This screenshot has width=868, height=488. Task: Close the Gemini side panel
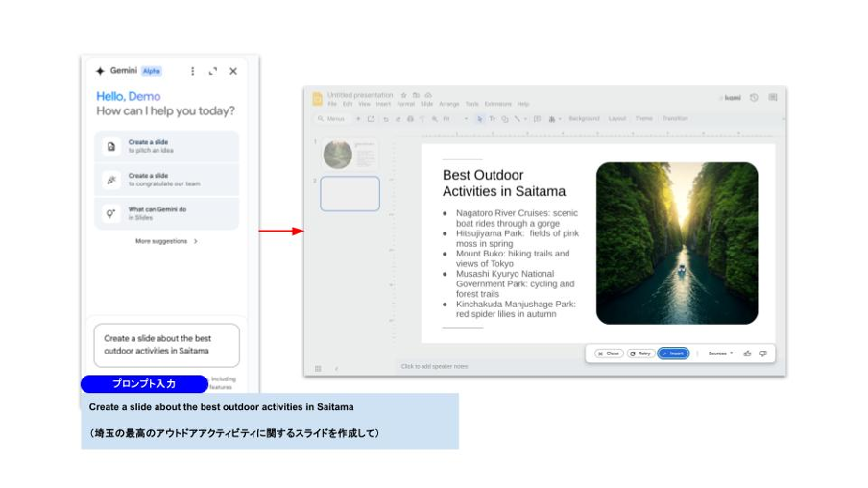pos(233,71)
